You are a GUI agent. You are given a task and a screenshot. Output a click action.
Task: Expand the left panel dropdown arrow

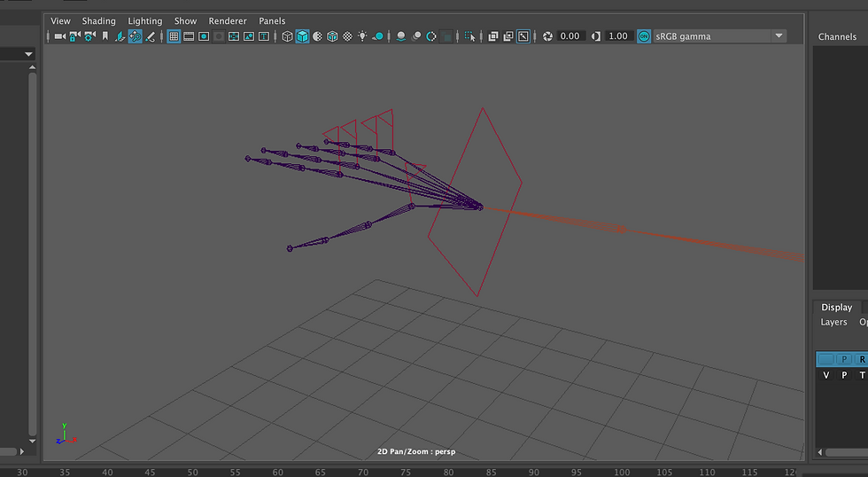coord(28,54)
